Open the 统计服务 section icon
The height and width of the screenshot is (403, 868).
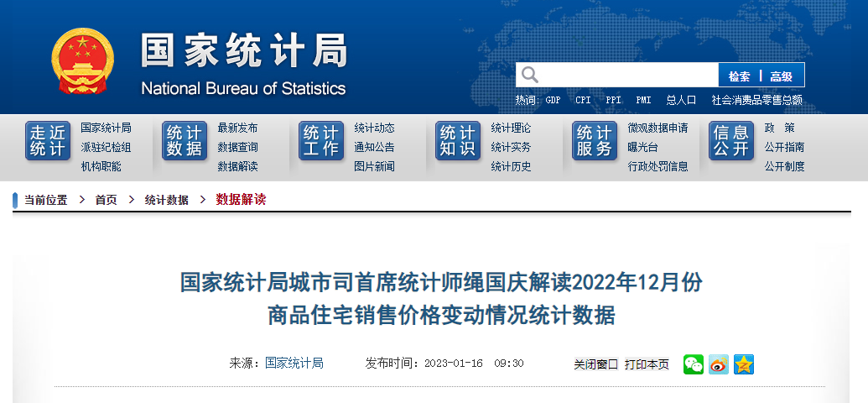point(595,141)
